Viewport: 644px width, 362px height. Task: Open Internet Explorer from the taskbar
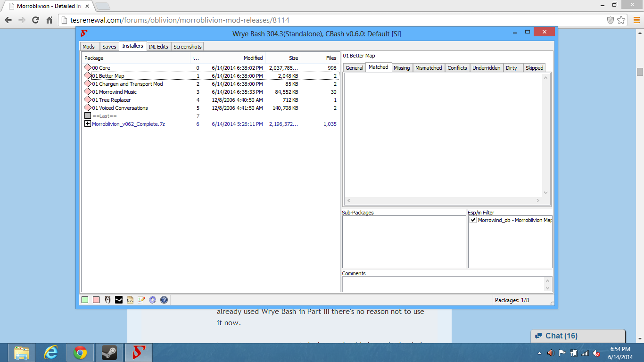[50, 353]
